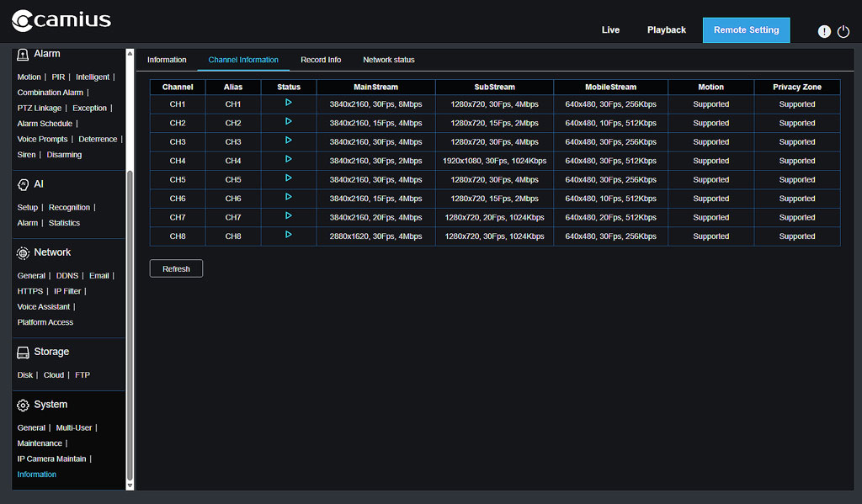Click the sidebar scrollbar down arrow

[x=129, y=485]
